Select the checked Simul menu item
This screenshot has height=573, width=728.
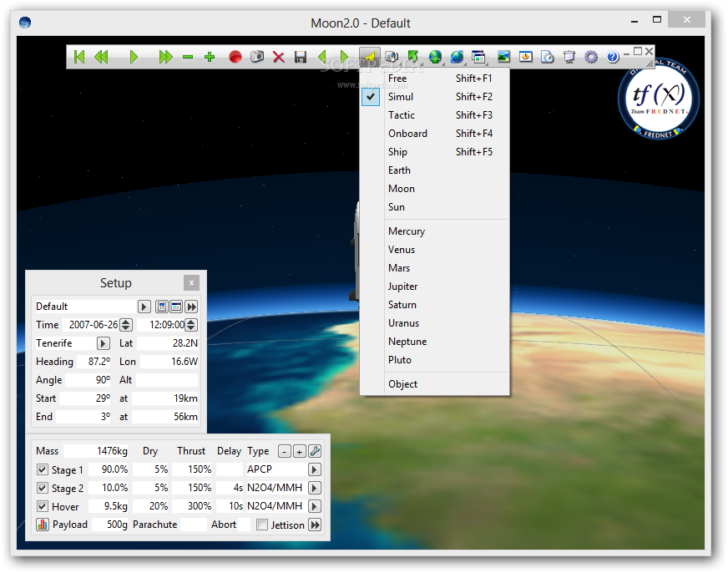coord(435,97)
